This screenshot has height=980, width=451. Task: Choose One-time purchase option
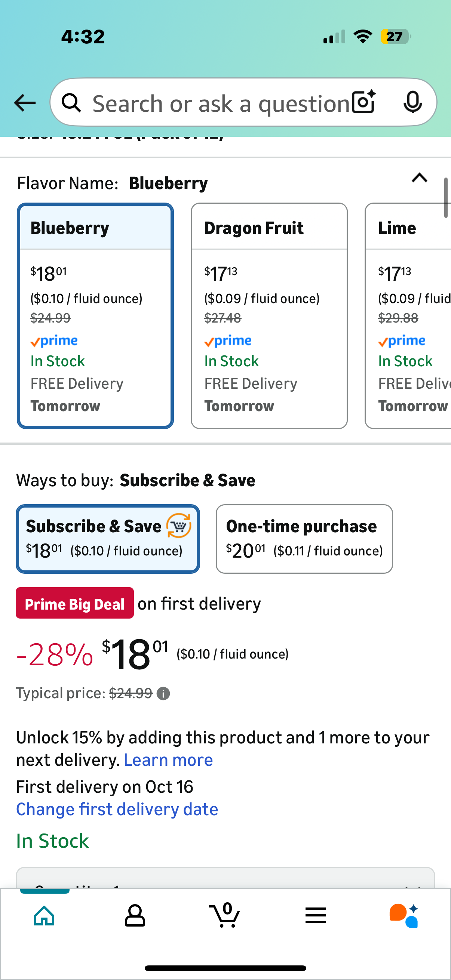pyautogui.click(x=304, y=539)
